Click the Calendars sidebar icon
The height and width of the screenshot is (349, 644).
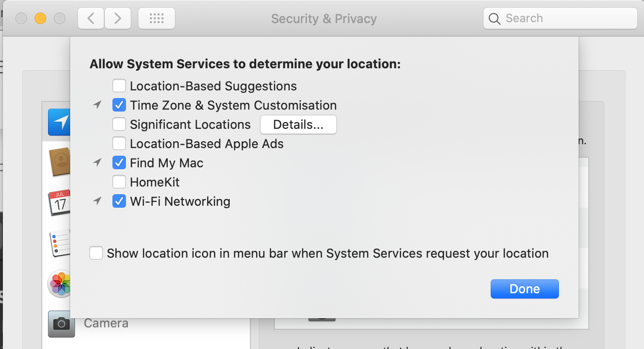pos(60,202)
